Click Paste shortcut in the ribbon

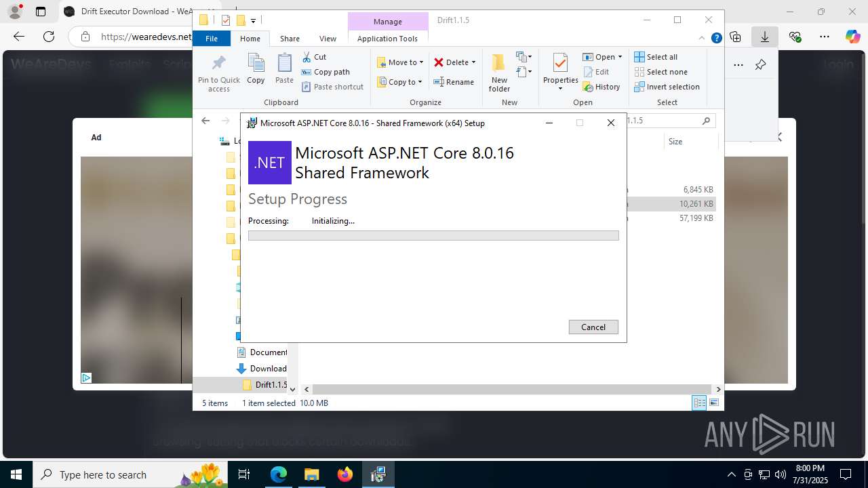pos(332,87)
